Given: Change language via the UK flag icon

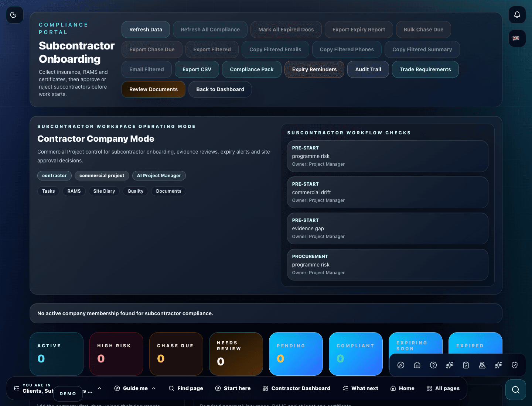Looking at the screenshot, I should point(517,38).
